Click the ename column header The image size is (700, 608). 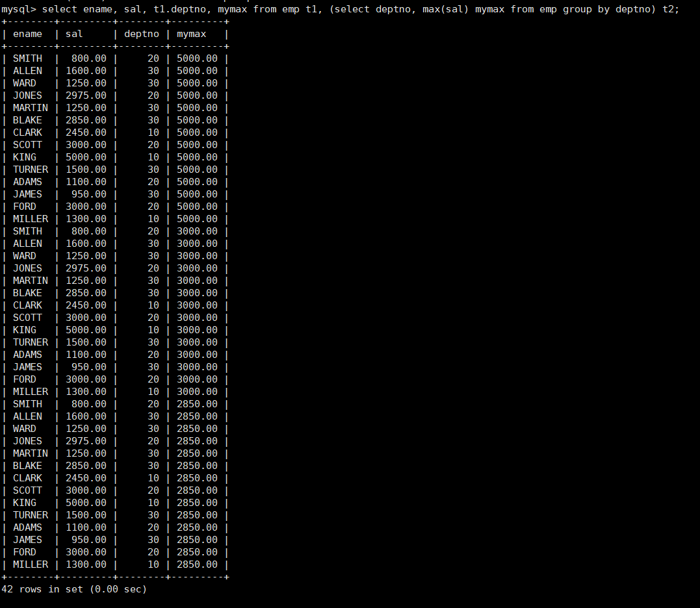(27, 34)
